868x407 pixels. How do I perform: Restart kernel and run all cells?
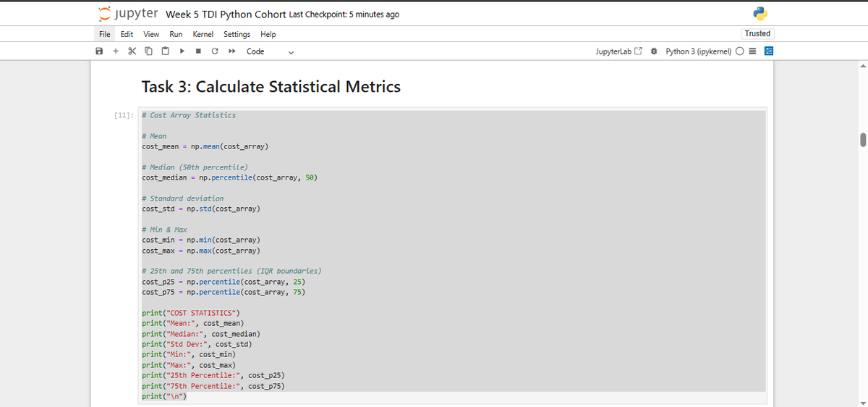[231, 51]
